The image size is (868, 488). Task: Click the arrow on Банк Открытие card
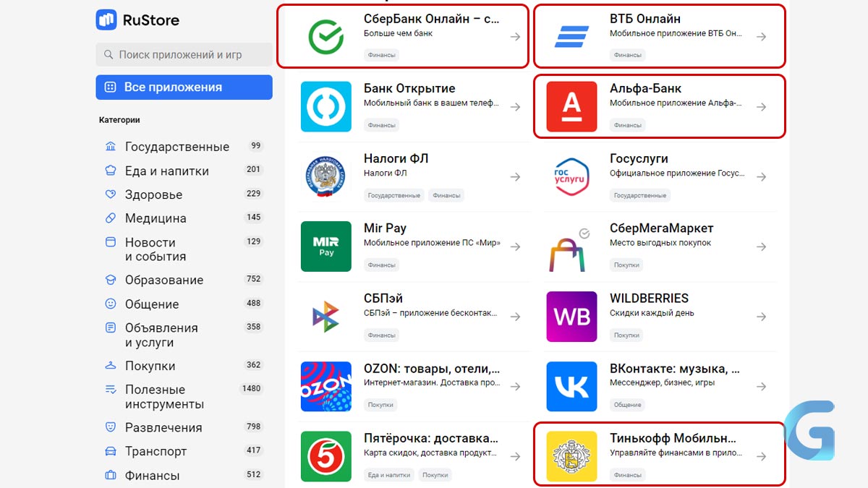click(515, 107)
